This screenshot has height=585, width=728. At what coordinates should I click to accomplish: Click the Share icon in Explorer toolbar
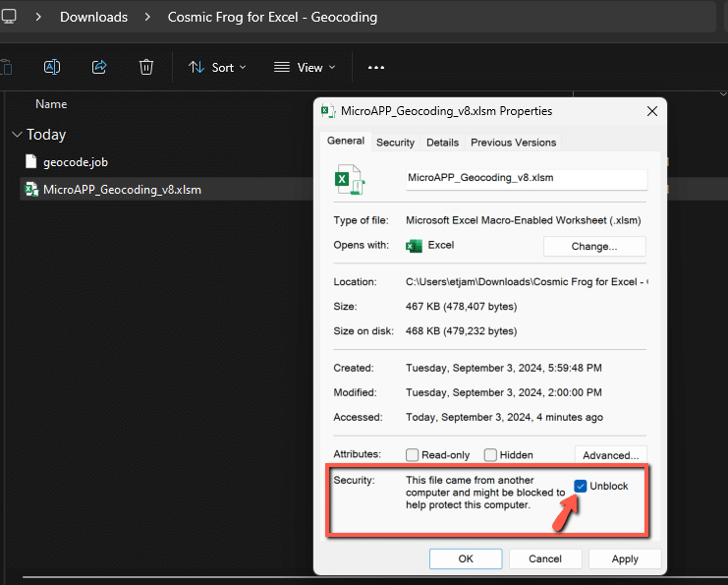[99, 67]
